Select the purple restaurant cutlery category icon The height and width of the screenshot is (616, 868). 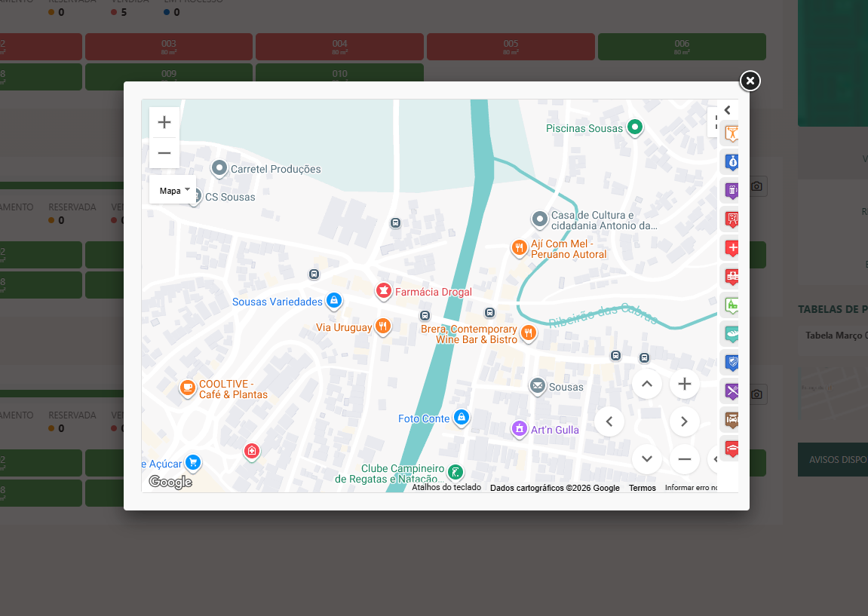(x=732, y=391)
